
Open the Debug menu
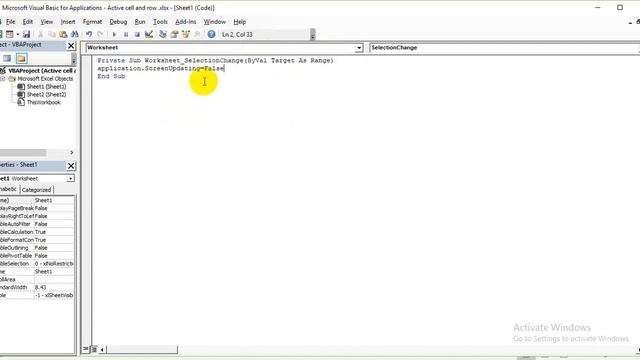[118, 22]
